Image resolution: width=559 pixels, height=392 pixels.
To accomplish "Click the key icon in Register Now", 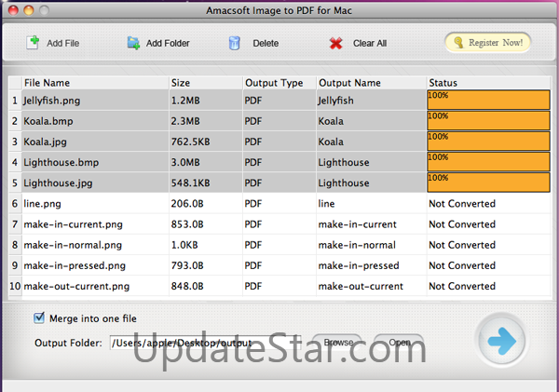I will point(458,43).
